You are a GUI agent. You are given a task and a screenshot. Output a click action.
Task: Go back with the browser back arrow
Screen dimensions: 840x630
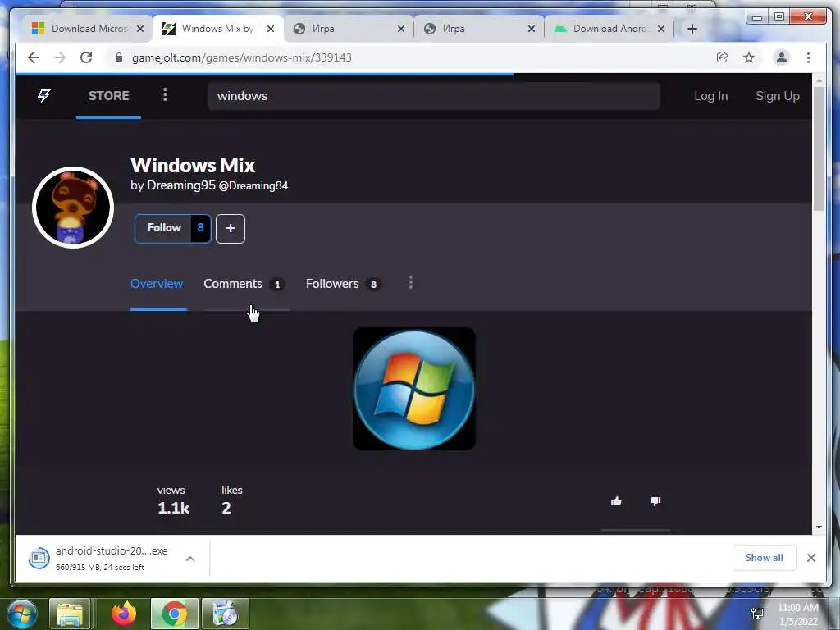[33, 57]
